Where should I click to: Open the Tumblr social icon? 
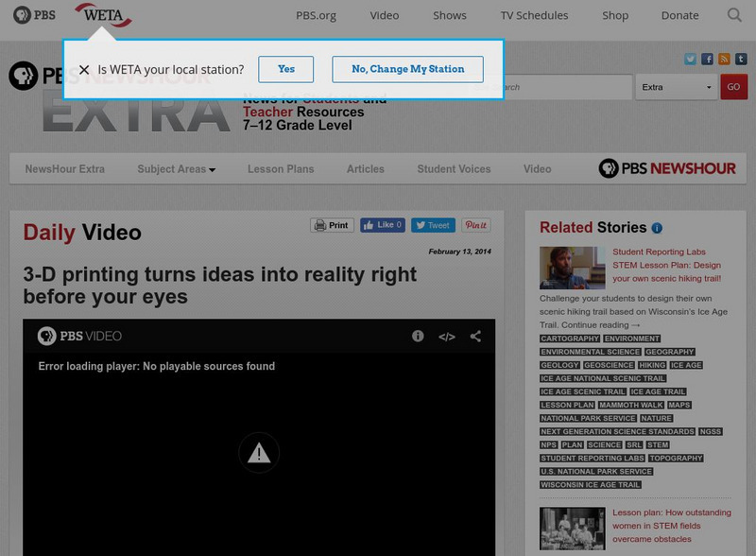[741, 59]
